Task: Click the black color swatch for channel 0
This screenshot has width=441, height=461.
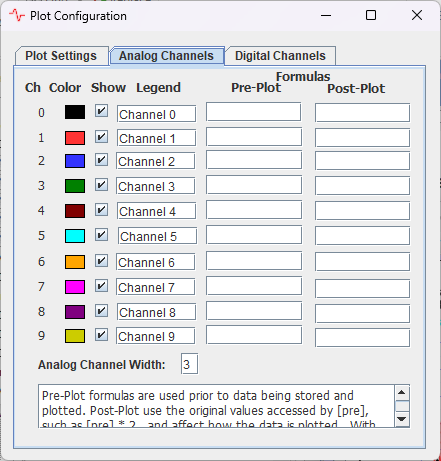Action: [75, 112]
